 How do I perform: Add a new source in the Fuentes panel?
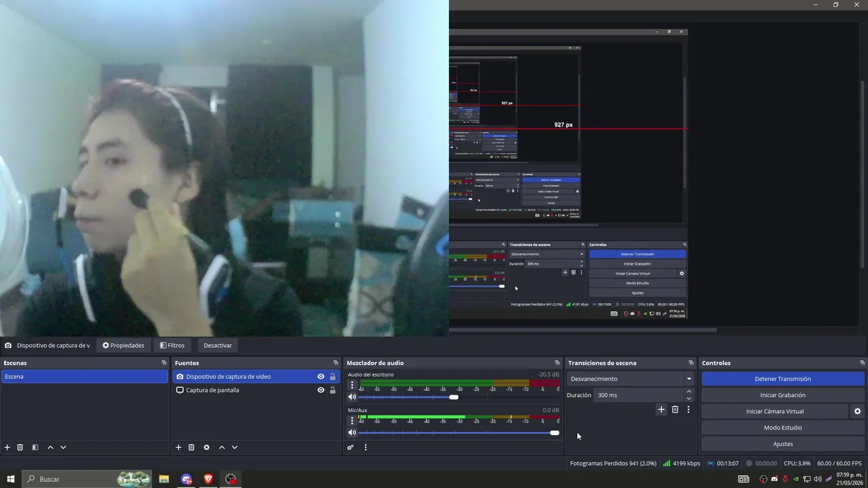[178, 447]
